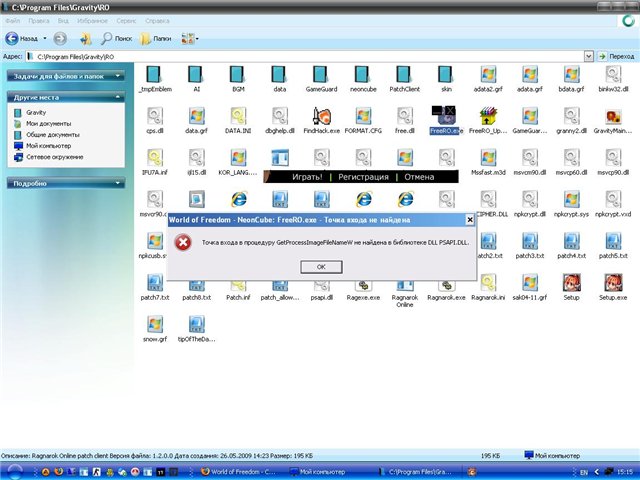Open the Вид menu
Image resolution: width=640 pixels, height=480 pixels.
pos(63,20)
